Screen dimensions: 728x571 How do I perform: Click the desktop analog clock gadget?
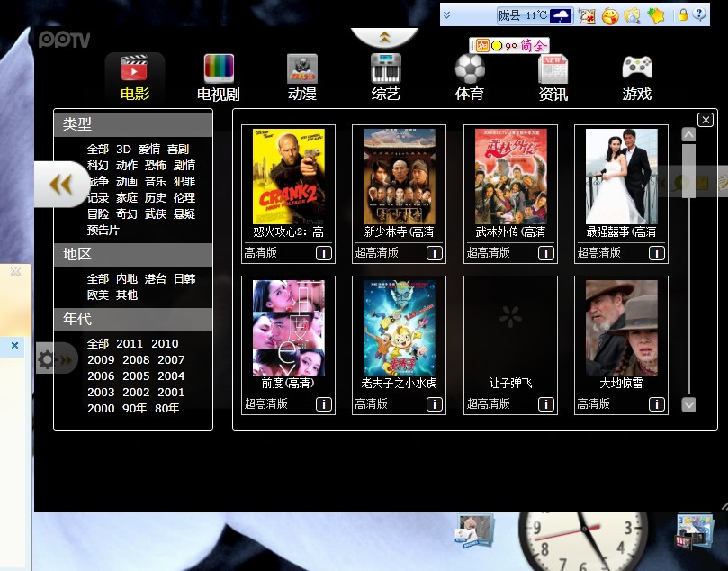tap(584, 542)
